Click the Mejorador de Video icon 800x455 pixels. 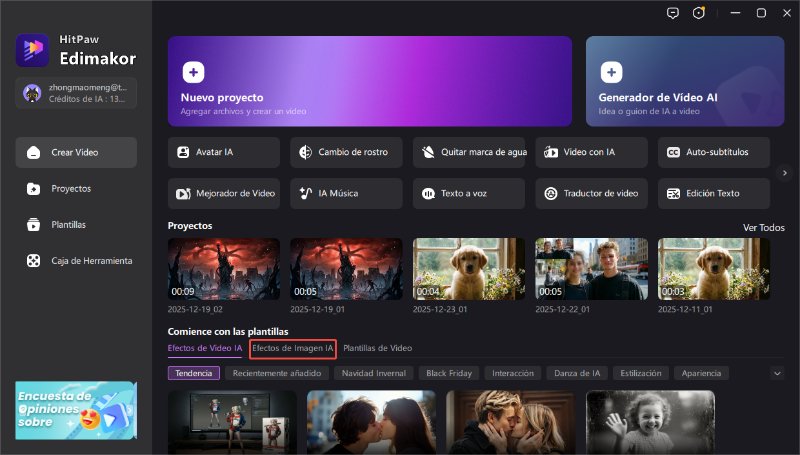pyautogui.click(x=183, y=193)
